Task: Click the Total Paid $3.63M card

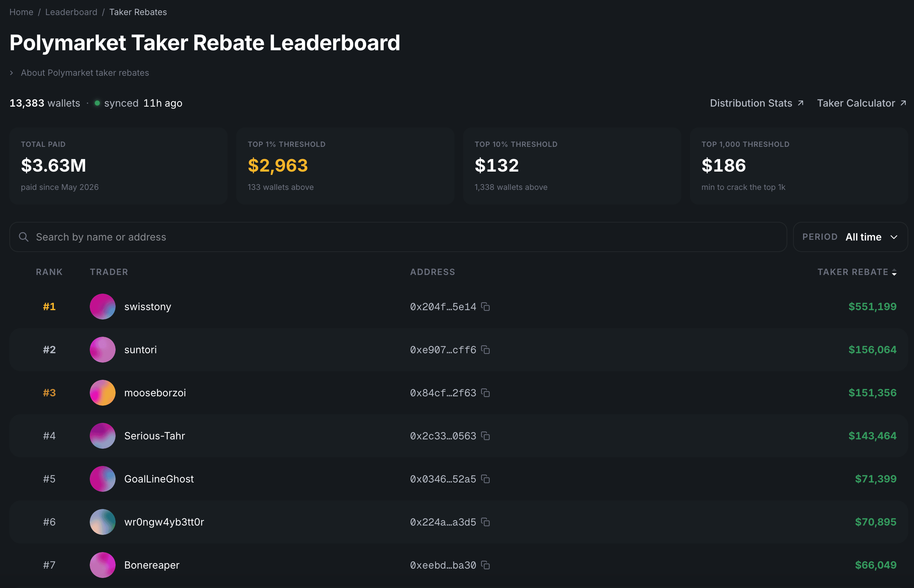Action: pos(118,166)
